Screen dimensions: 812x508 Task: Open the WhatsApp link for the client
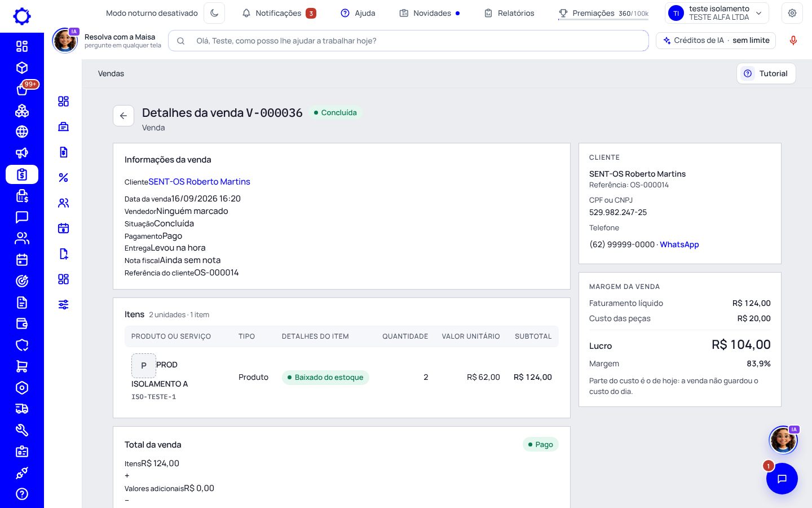(679, 244)
